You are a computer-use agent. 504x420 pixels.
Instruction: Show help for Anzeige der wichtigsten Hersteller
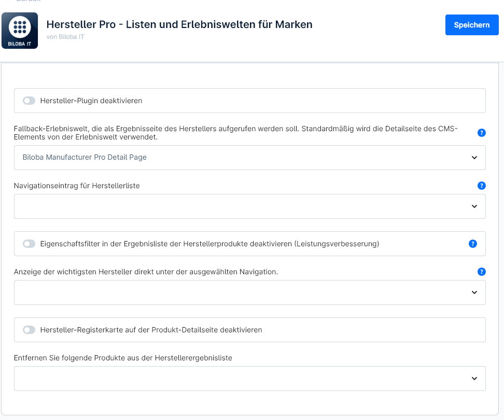[481, 272]
